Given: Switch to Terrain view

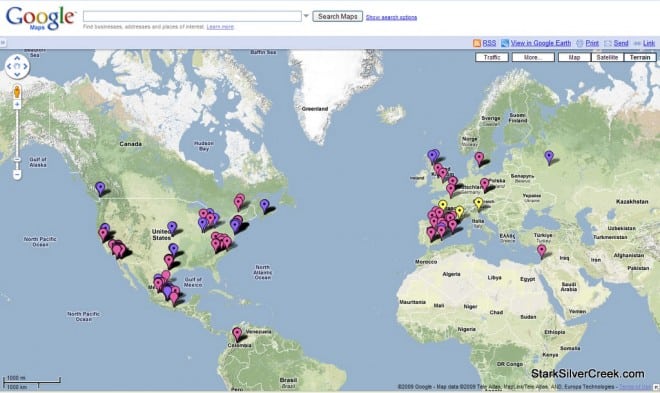Looking at the screenshot, I should click(640, 57).
